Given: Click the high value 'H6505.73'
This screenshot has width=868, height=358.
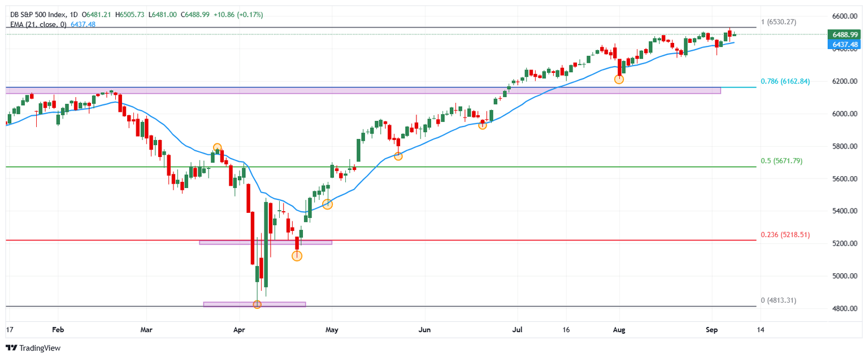Looking at the screenshot, I should point(130,14).
